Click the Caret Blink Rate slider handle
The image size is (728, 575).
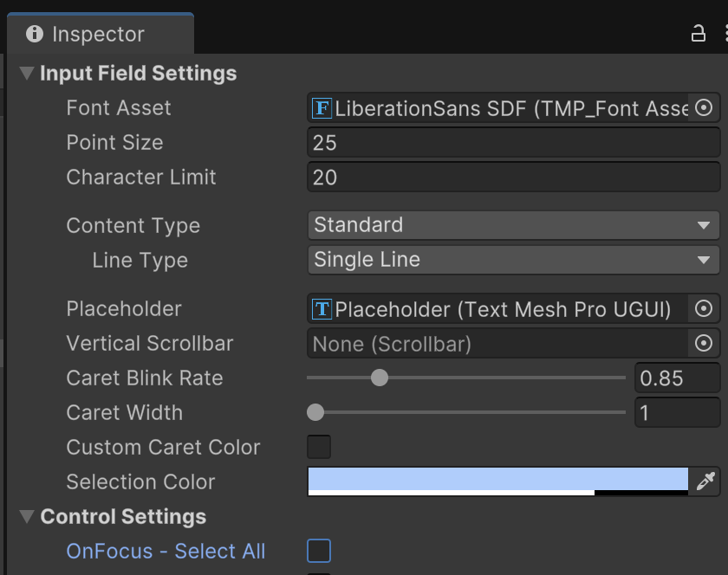click(379, 378)
